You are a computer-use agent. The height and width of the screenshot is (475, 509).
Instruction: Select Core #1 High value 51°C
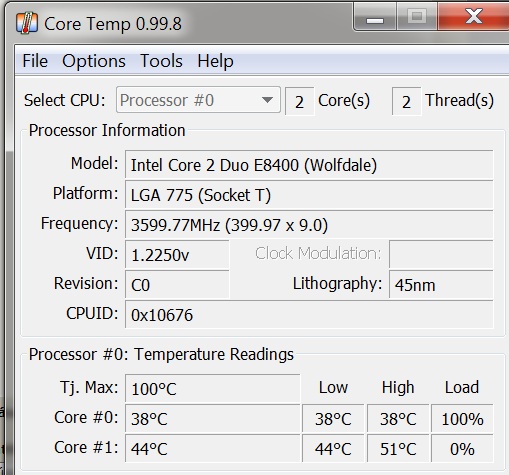398,448
